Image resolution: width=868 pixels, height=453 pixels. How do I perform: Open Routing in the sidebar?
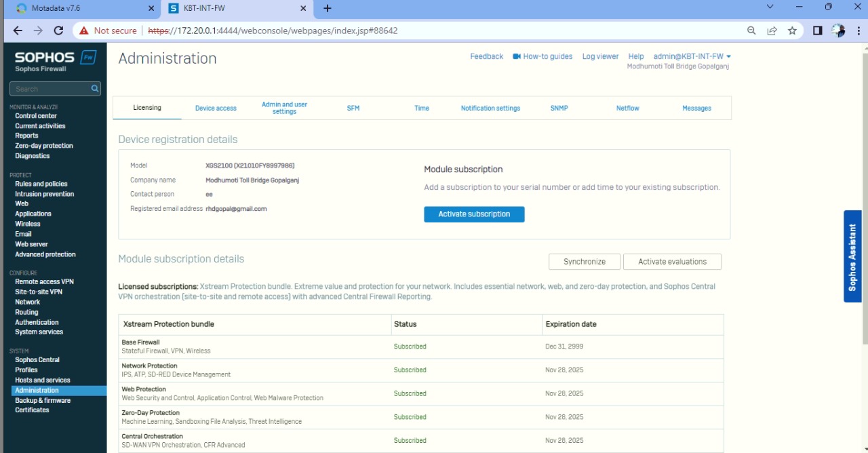[x=26, y=313]
